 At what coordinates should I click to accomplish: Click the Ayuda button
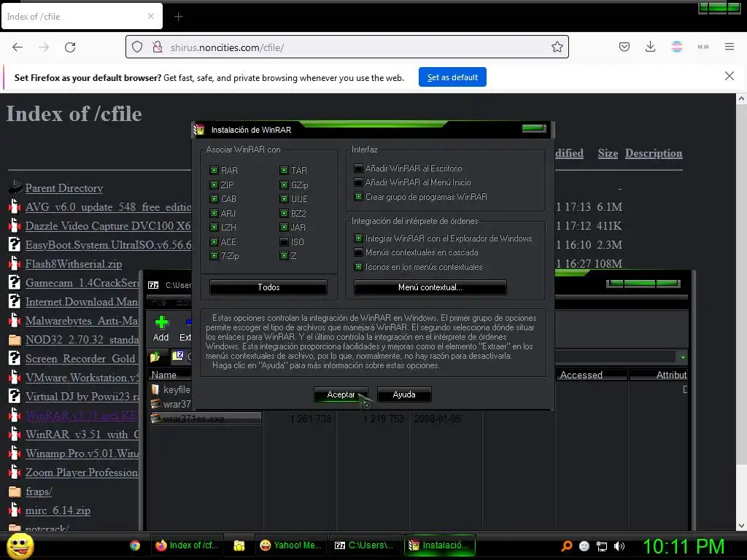coord(404,394)
